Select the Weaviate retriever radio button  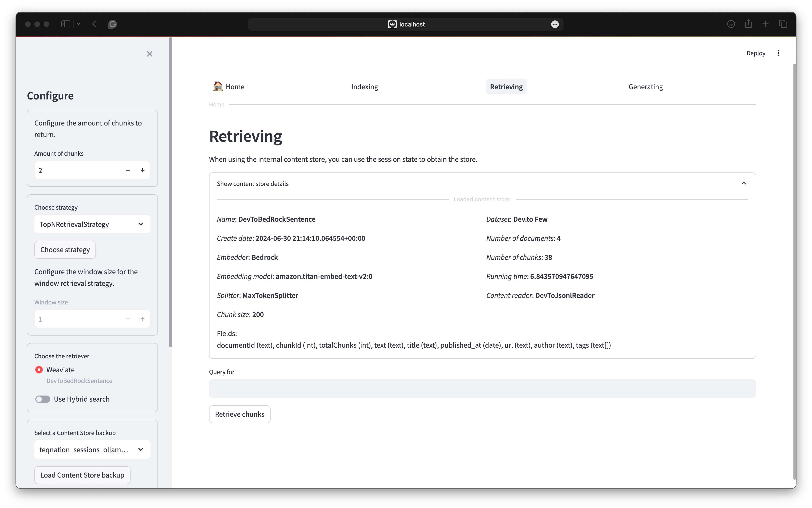pyautogui.click(x=39, y=369)
